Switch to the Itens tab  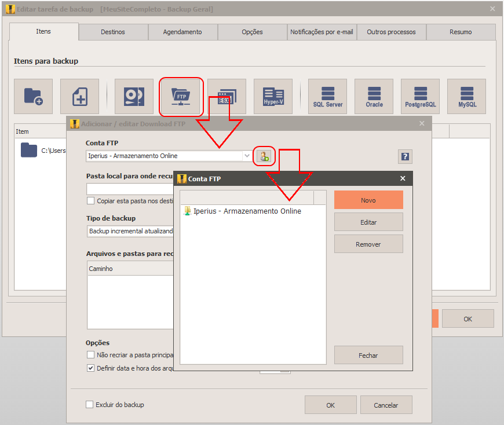tap(43, 31)
